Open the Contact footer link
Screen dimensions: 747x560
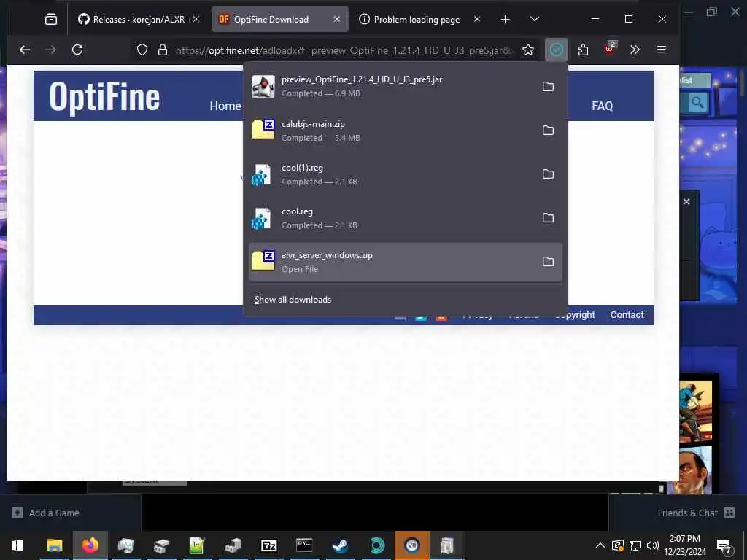tap(627, 315)
